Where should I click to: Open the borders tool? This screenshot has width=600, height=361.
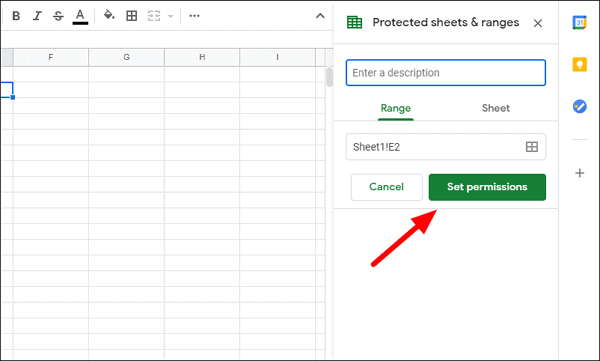(x=132, y=16)
